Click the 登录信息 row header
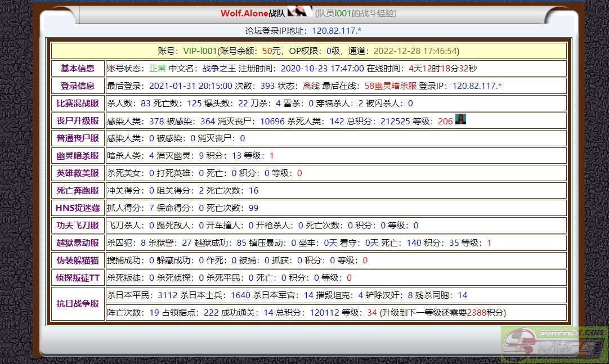 point(78,86)
